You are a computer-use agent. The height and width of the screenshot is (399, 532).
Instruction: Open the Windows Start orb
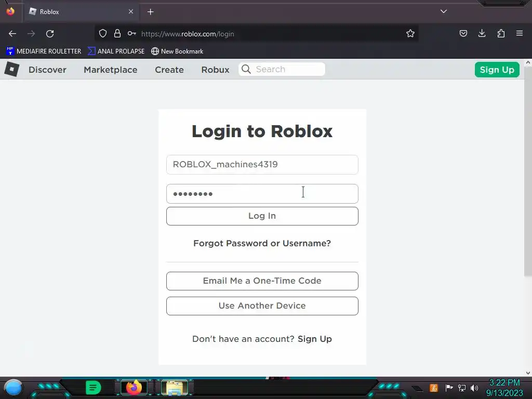click(x=14, y=388)
